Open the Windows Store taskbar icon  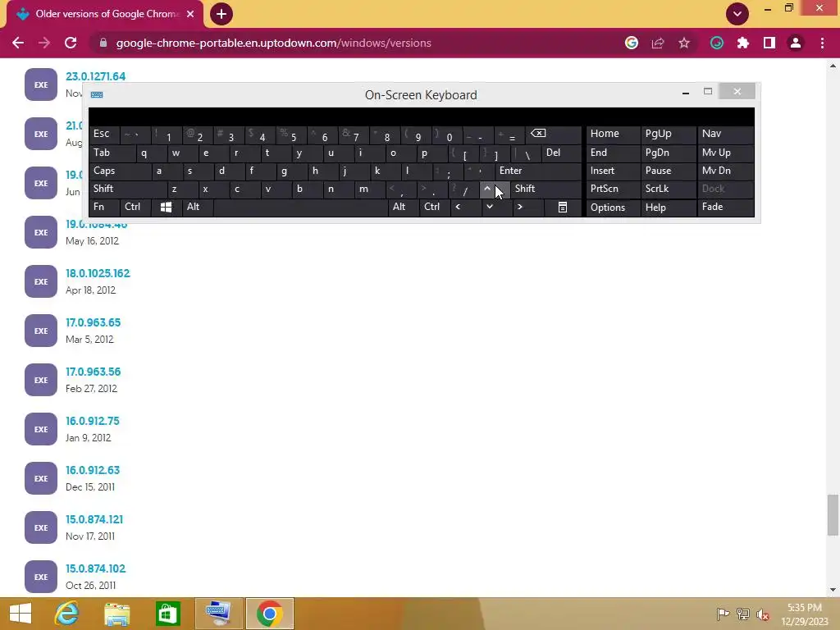coord(167,614)
